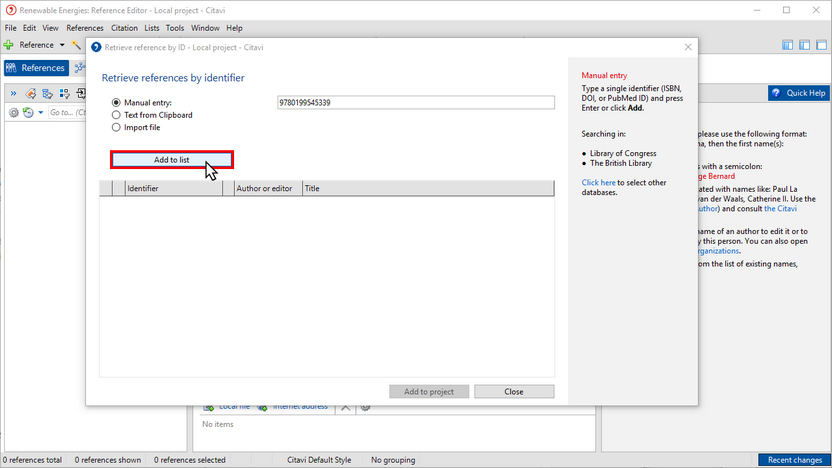Open the Reference button dropdown arrow

coord(62,45)
